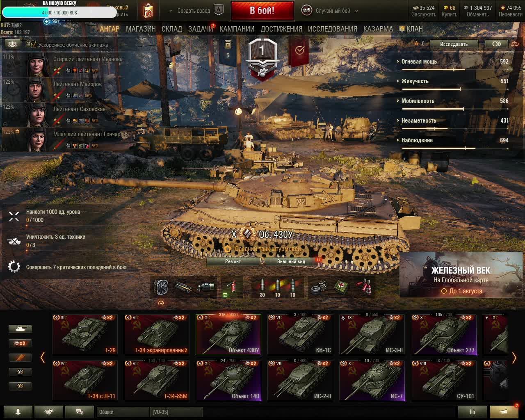
Task: Toggle the x2 bonus carousel filter
Action: click(x=20, y=343)
